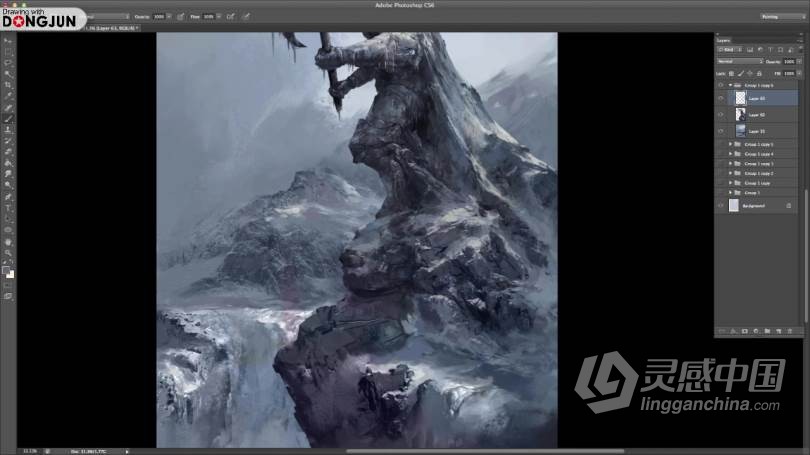Image resolution: width=810 pixels, height=455 pixels.
Task: Select the Pen tool
Action: (x=8, y=197)
